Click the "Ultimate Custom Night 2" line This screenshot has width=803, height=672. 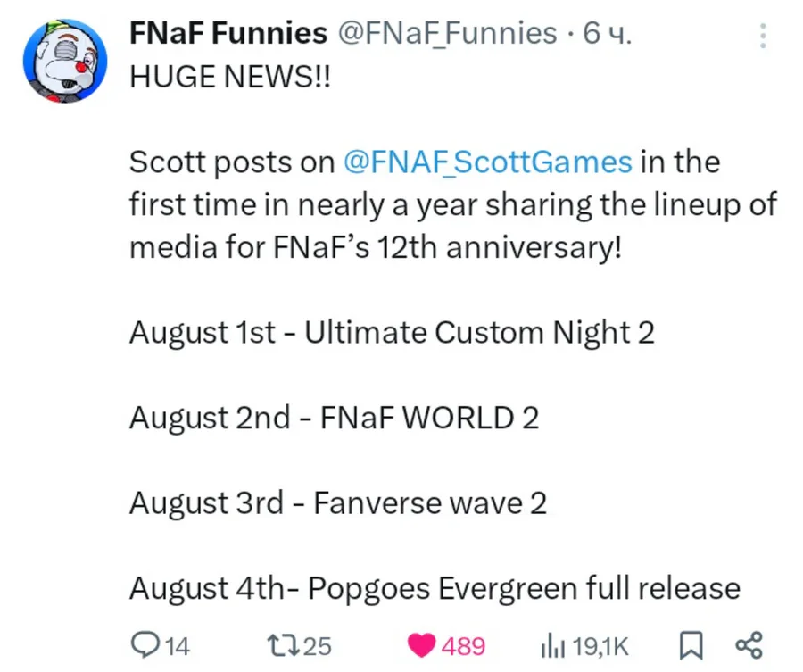(392, 333)
